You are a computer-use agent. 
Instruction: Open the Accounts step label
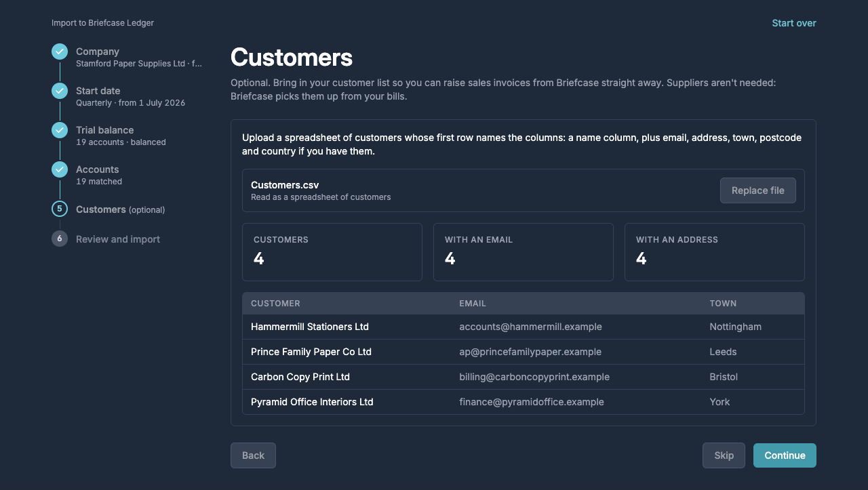pyautogui.click(x=98, y=169)
